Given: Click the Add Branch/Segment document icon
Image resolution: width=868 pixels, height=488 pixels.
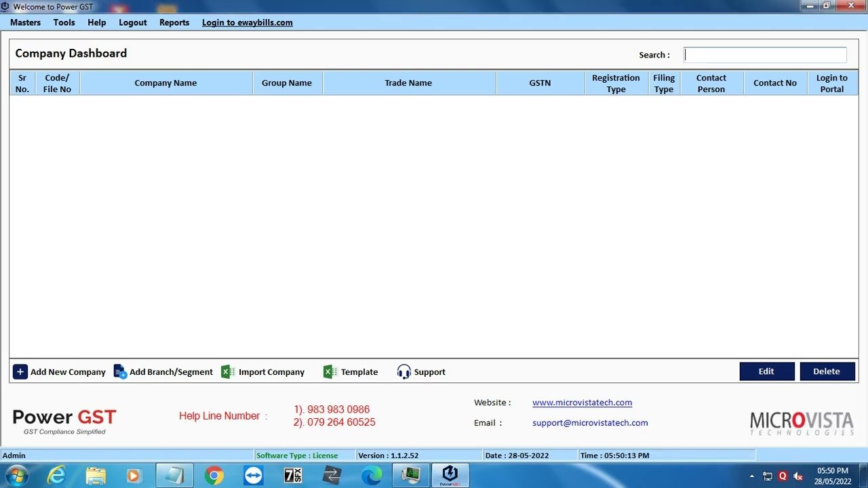Looking at the screenshot, I should (x=120, y=371).
